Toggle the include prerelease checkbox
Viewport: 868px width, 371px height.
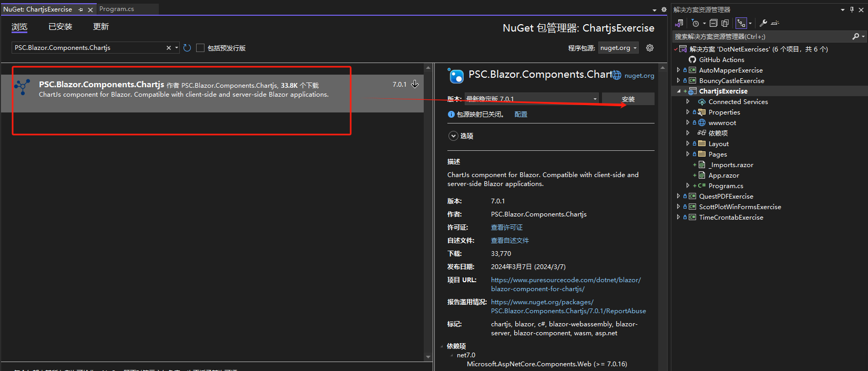(x=200, y=48)
